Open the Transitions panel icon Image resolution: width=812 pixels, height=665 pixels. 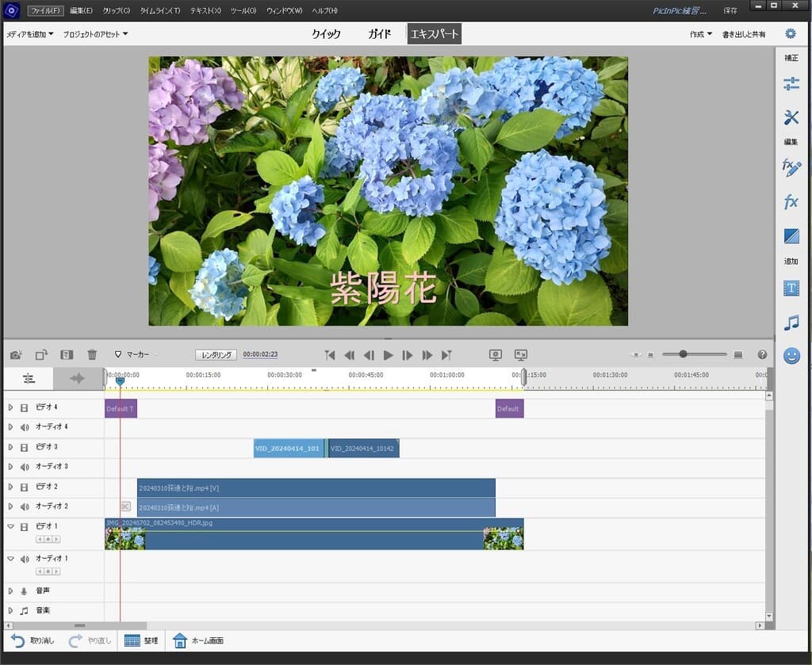[791, 236]
